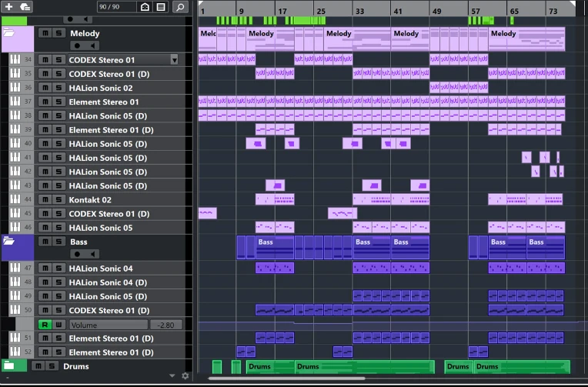Screen dimensions: 588x387
Task: Click the record icon on Melody folder
Action: (75, 46)
